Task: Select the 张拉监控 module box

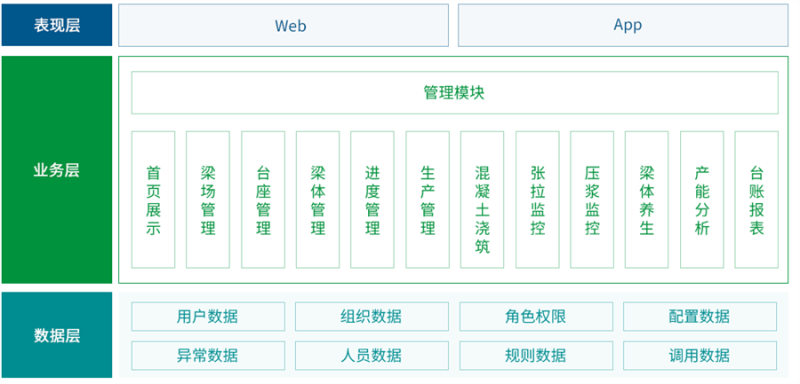Action: (x=537, y=199)
